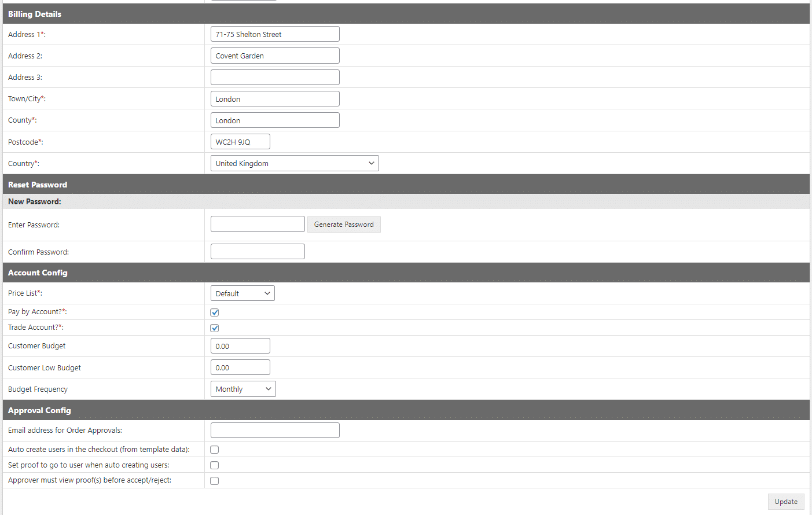Expand the Price List dropdown
The image size is (812, 515).
click(x=243, y=293)
